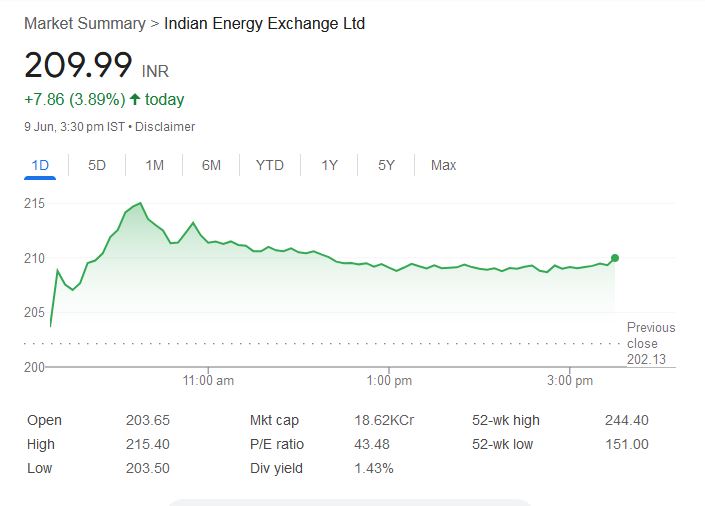Click the Mkt cap value 18.62KCr

pyautogui.click(x=384, y=421)
